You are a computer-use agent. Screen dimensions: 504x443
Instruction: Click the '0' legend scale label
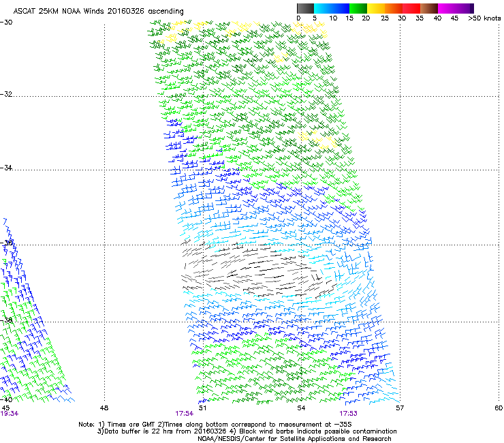(298, 18)
